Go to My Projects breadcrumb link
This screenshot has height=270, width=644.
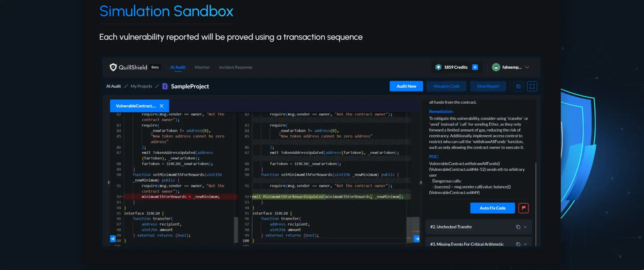141,87
